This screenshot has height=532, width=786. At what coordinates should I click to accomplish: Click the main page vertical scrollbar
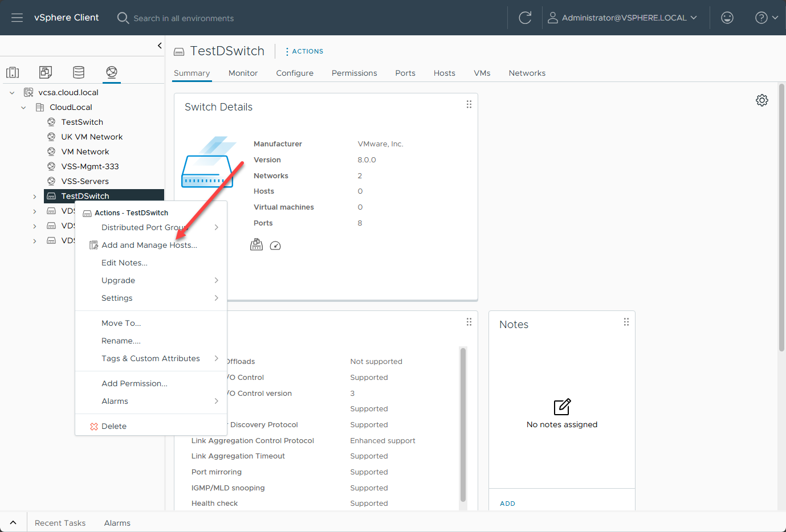click(781, 218)
